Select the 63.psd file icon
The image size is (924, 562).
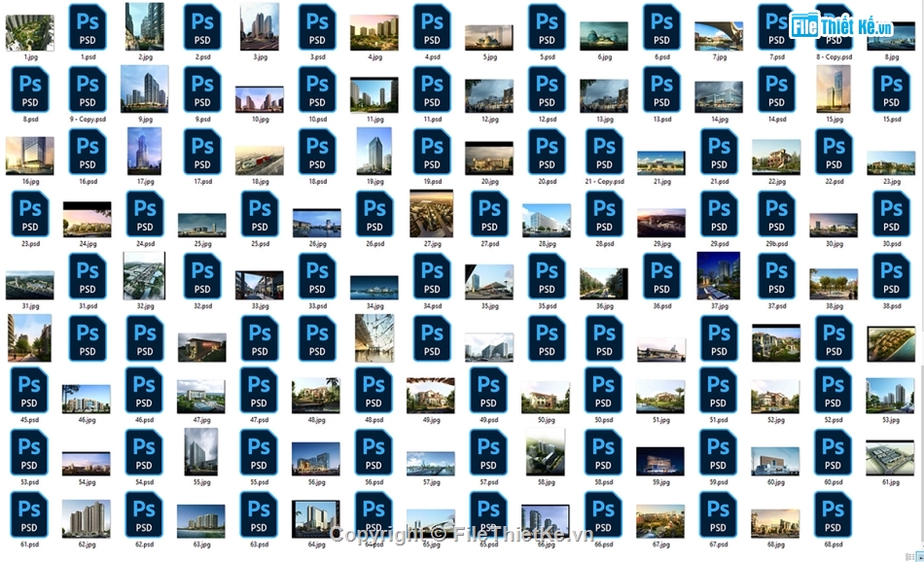pyautogui.click(x=259, y=515)
